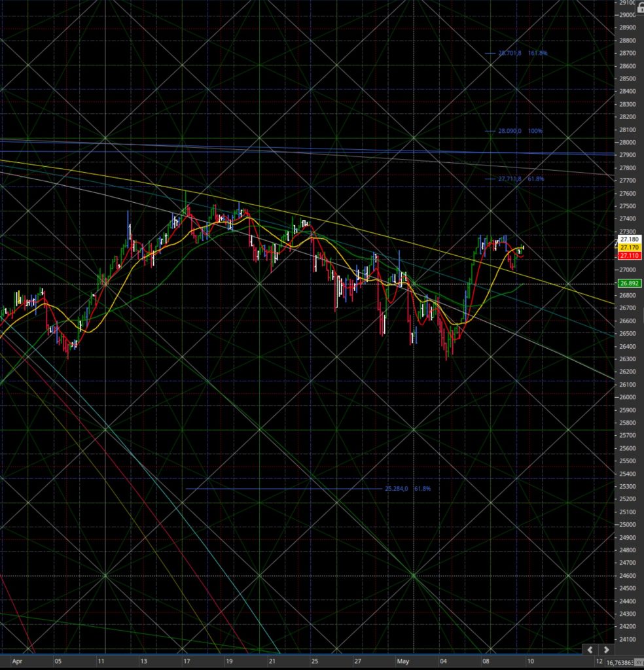The image size is (644, 670).
Task: Click the 26000 price scale label
Action: pyautogui.click(x=628, y=397)
